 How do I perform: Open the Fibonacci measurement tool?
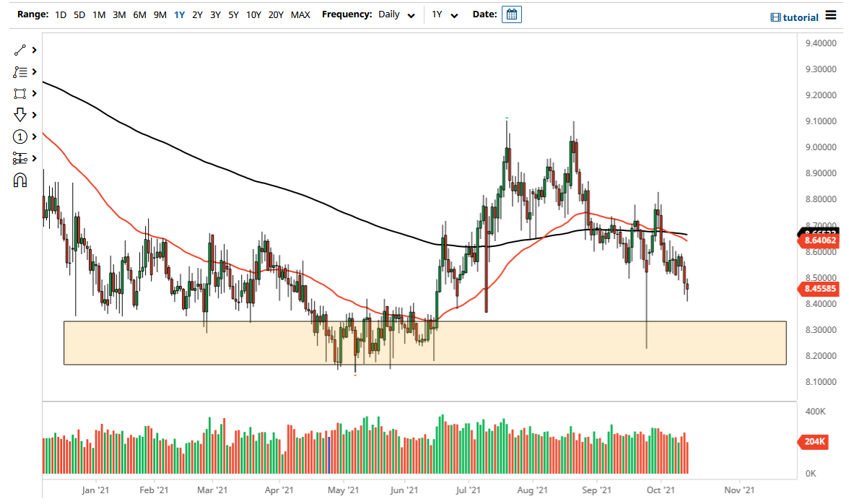(20, 158)
